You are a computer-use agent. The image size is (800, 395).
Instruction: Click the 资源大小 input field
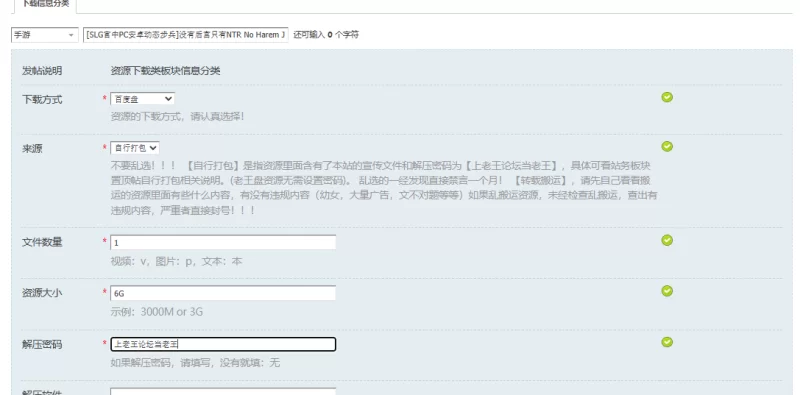pyautogui.click(x=223, y=293)
